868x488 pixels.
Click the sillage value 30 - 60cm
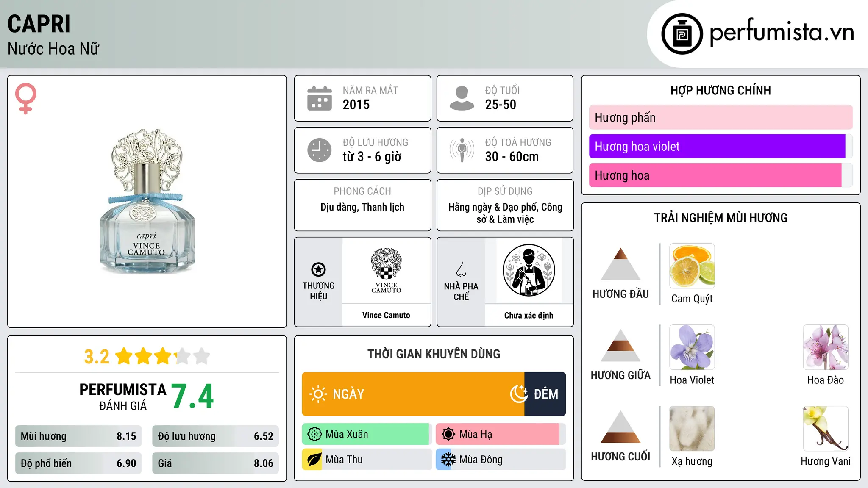click(x=512, y=157)
